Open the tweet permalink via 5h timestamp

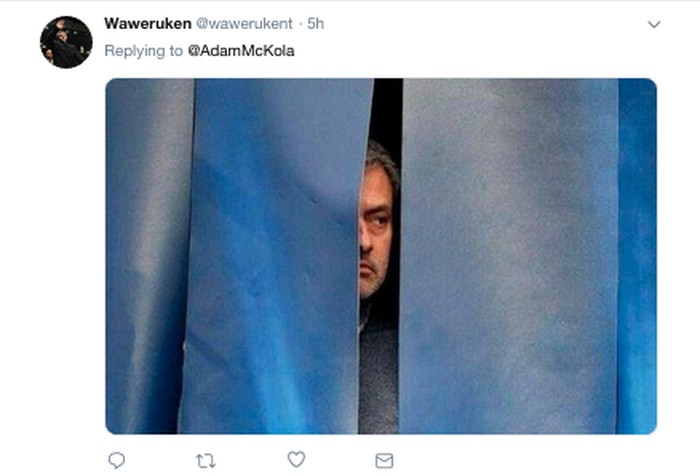(x=316, y=23)
